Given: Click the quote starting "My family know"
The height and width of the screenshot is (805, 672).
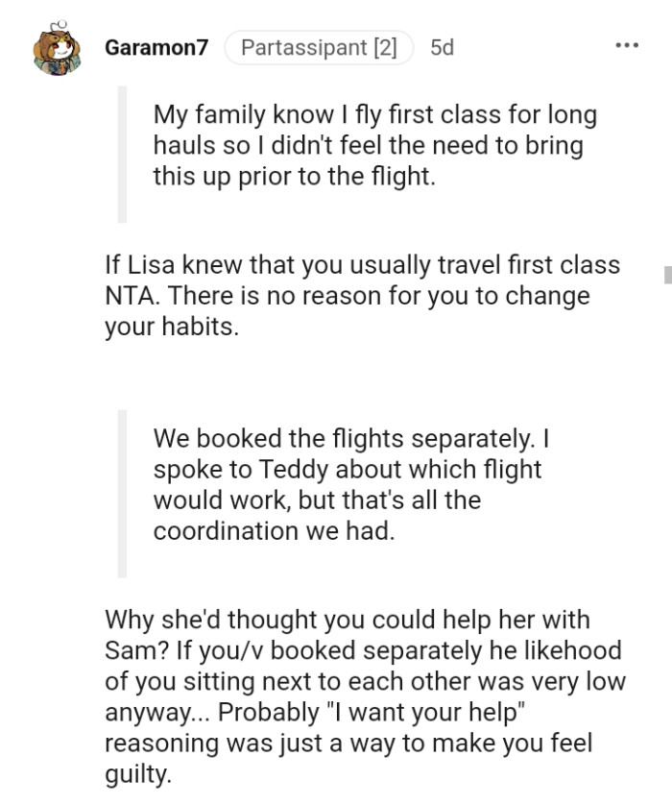Looking at the screenshot, I should click(374, 146).
